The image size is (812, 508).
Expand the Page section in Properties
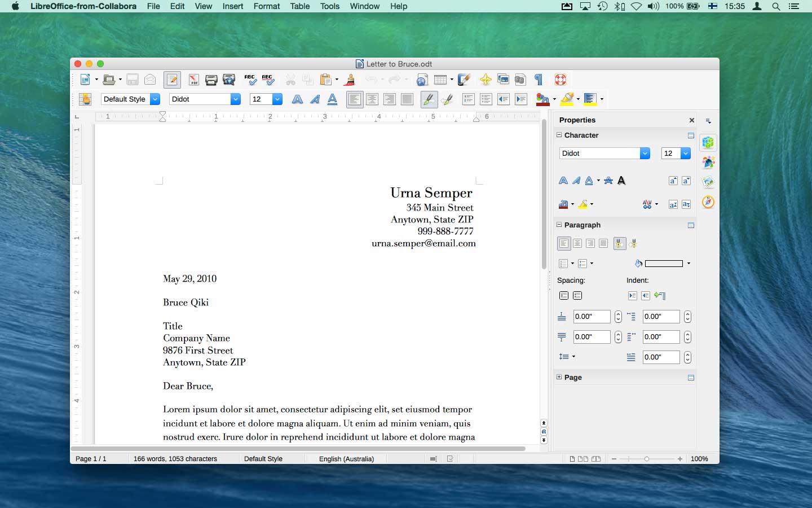coord(559,377)
